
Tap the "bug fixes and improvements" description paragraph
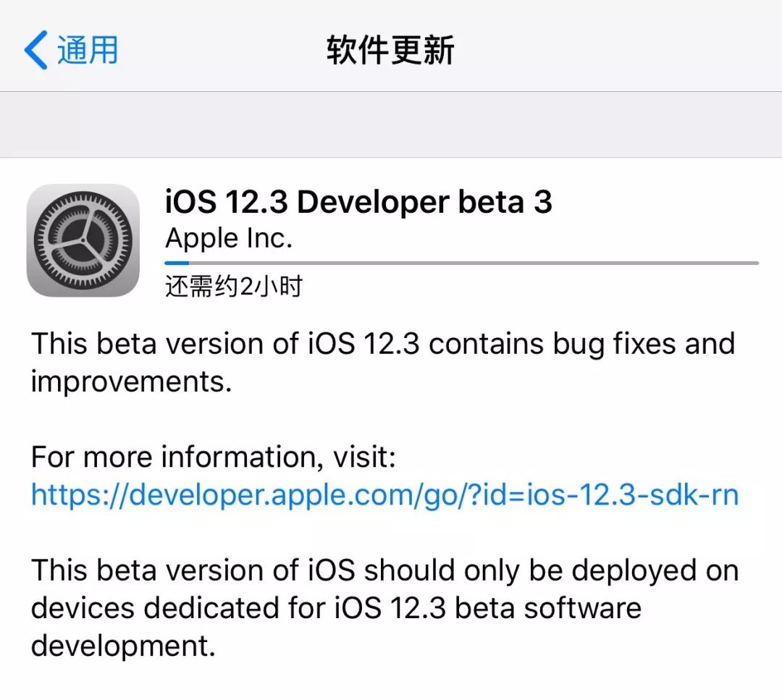382,362
